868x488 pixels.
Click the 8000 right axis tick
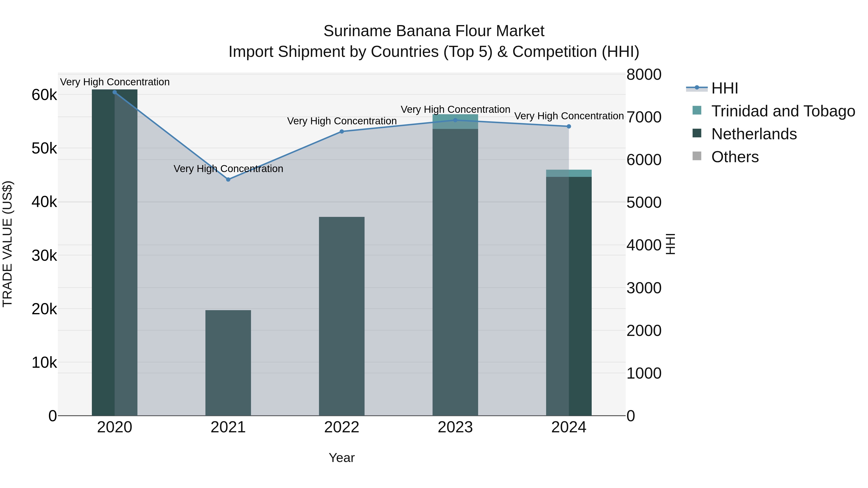pyautogui.click(x=644, y=74)
